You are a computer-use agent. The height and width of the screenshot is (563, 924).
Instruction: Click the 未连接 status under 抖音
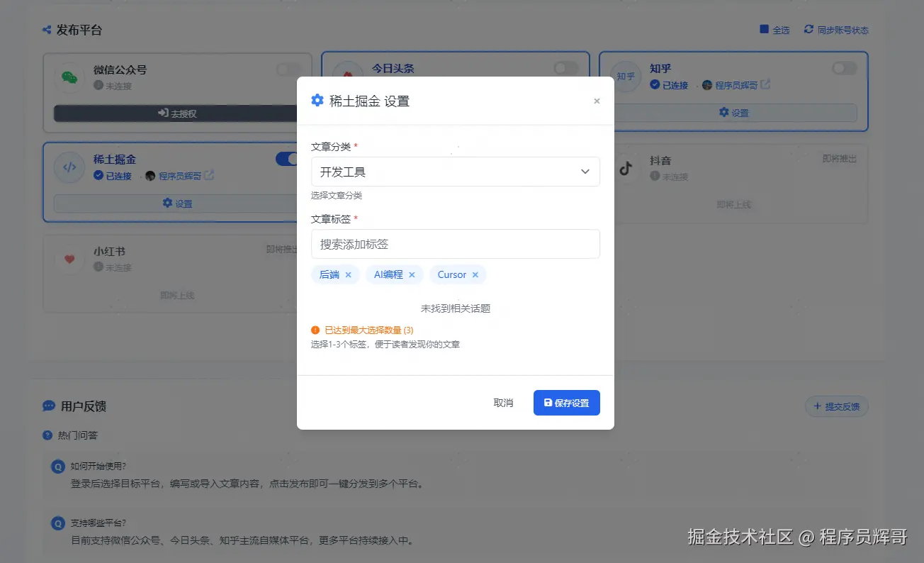click(669, 177)
